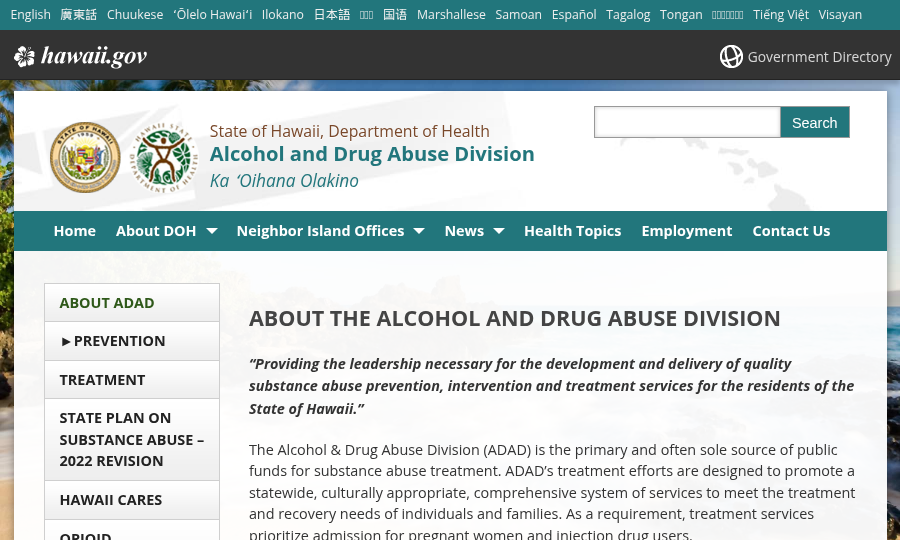Open the Treatment sidebar item
The height and width of the screenshot is (540, 900).
pyautogui.click(x=132, y=380)
